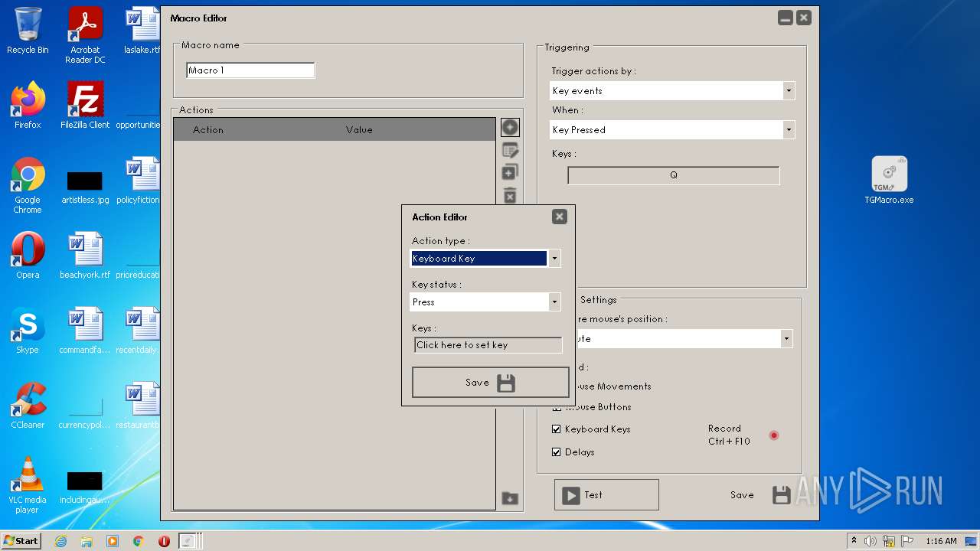
Task: Open the Action type dropdown
Action: [x=554, y=259]
